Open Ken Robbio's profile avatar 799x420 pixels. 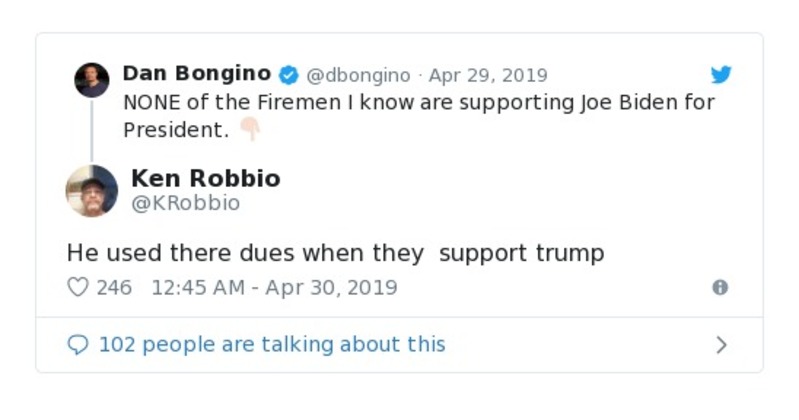pyautogui.click(x=92, y=190)
